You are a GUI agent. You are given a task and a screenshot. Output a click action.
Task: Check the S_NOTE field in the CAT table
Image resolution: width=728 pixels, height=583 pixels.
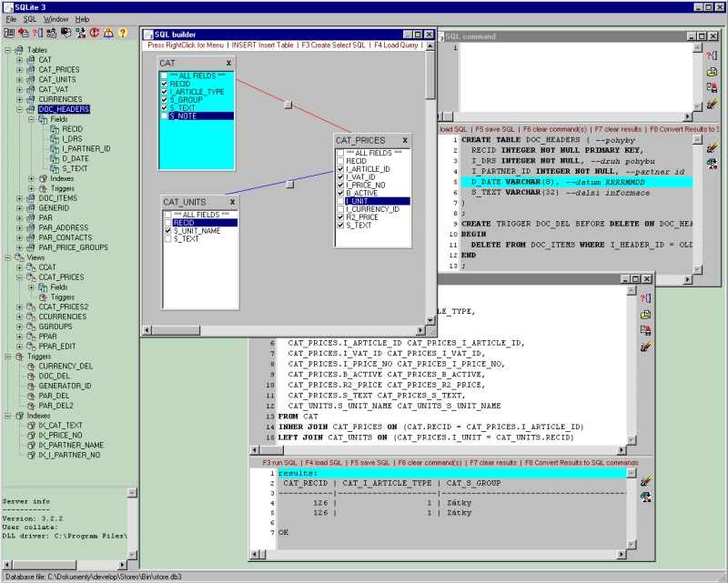[x=164, y=116]
